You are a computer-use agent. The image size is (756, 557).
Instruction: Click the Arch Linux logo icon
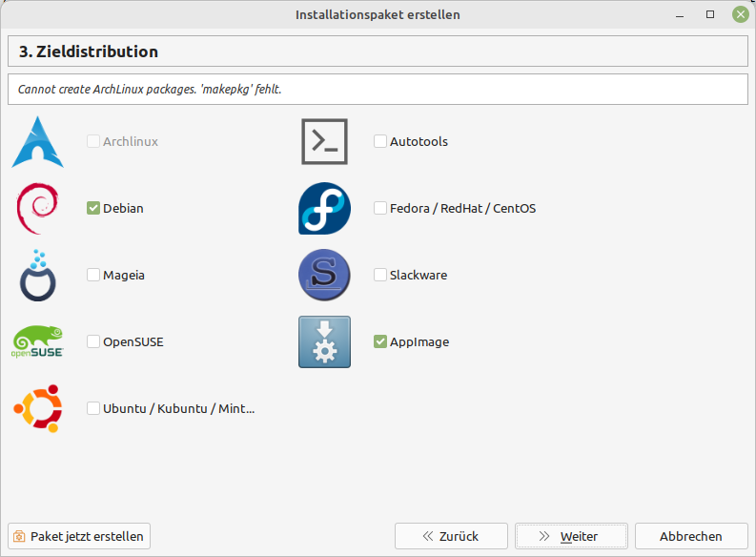38,141
